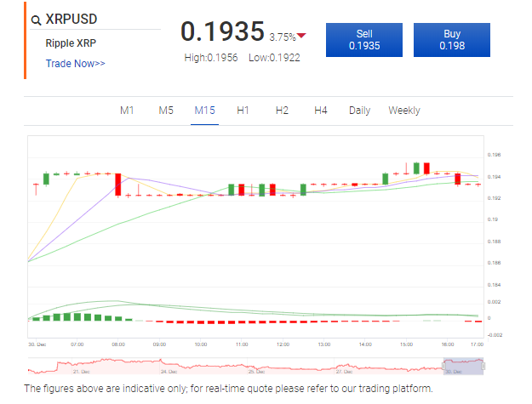Click the red down arrow price indicator
Viewport: 532px width, 404px height.
[302, 36]
